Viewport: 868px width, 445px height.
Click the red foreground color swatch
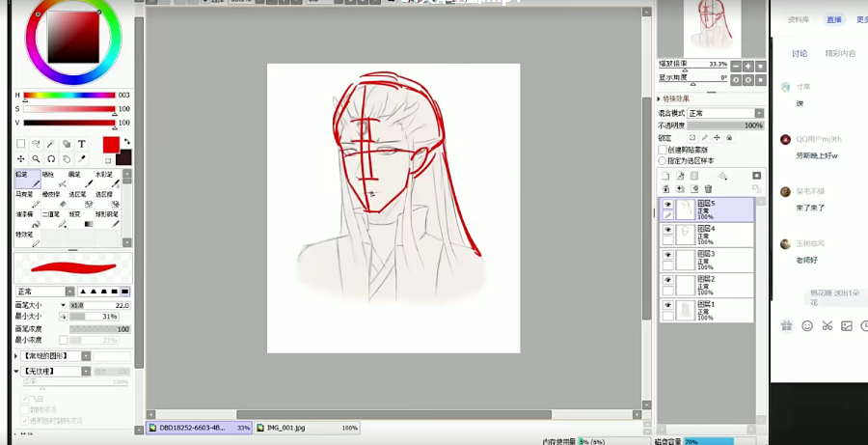point(111,144)
